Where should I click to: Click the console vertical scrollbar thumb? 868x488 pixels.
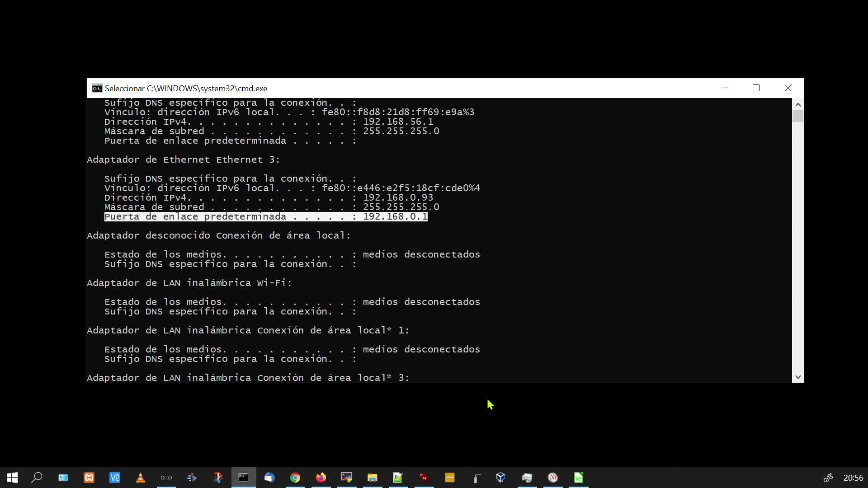[x=798, y=116]
